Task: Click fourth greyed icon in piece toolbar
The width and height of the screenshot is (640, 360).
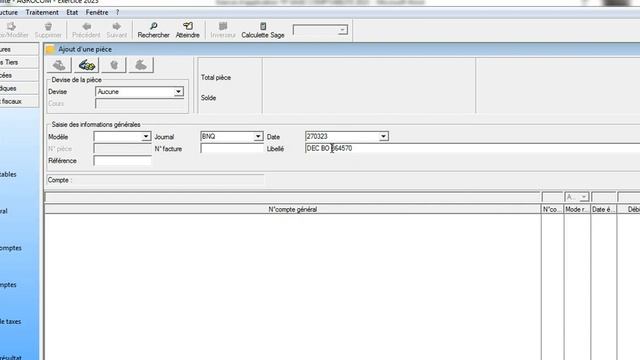Action: (x=141, y=65)
